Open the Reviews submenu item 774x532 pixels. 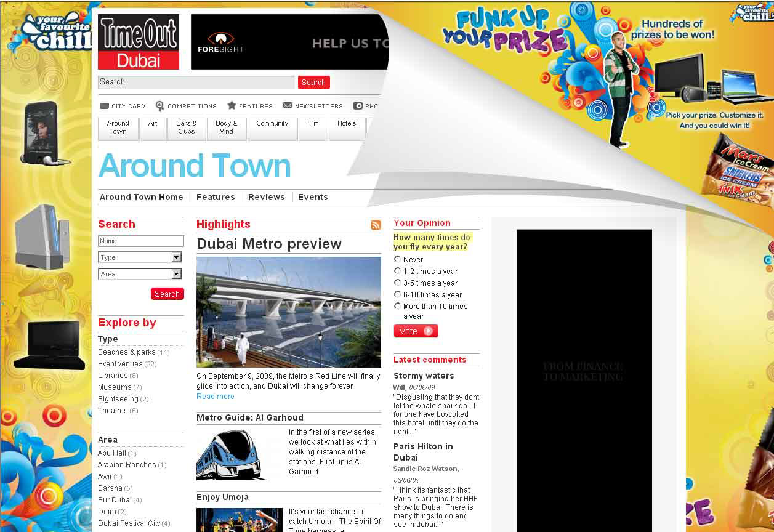click(x=267, y=197)
